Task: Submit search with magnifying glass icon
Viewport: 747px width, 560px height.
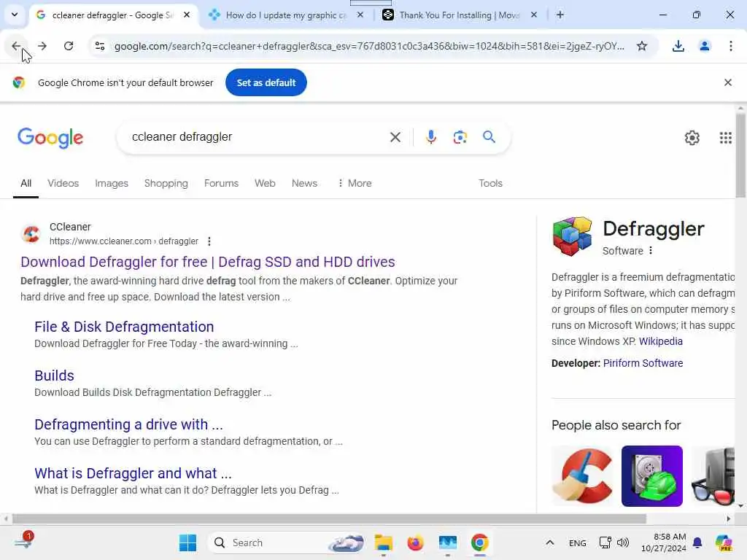Action: tap(489, 137)
